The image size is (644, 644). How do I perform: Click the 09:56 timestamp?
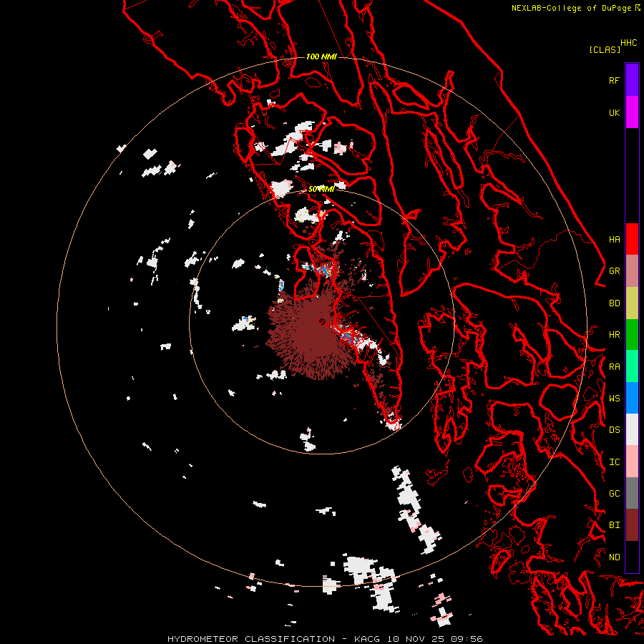467,639
